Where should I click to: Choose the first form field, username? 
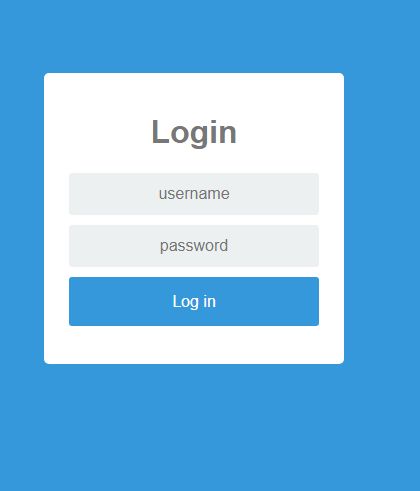pyautogui.click(x=194, y=194)
